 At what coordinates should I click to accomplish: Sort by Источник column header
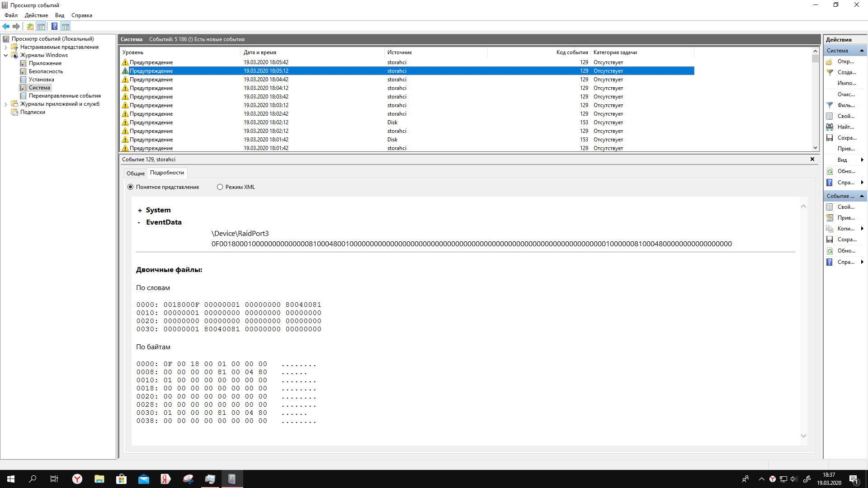click(436, 52)
